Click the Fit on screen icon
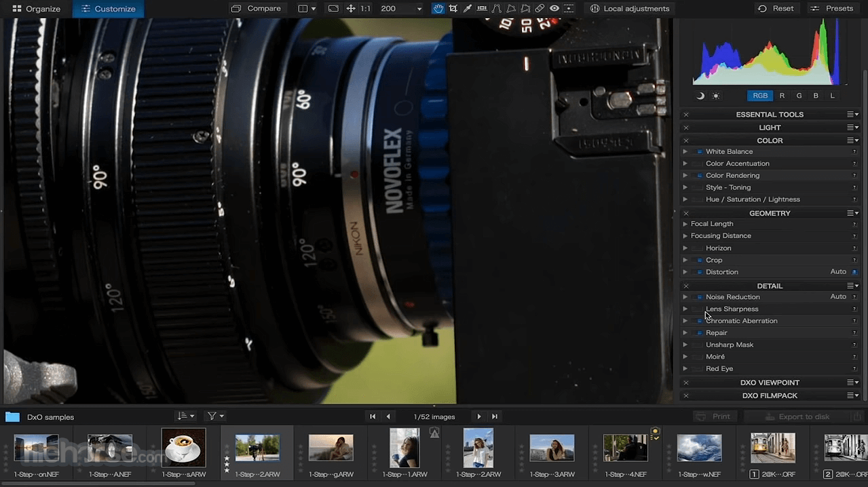The height and width of the screenshot is (487, 868). pos(333,9)
